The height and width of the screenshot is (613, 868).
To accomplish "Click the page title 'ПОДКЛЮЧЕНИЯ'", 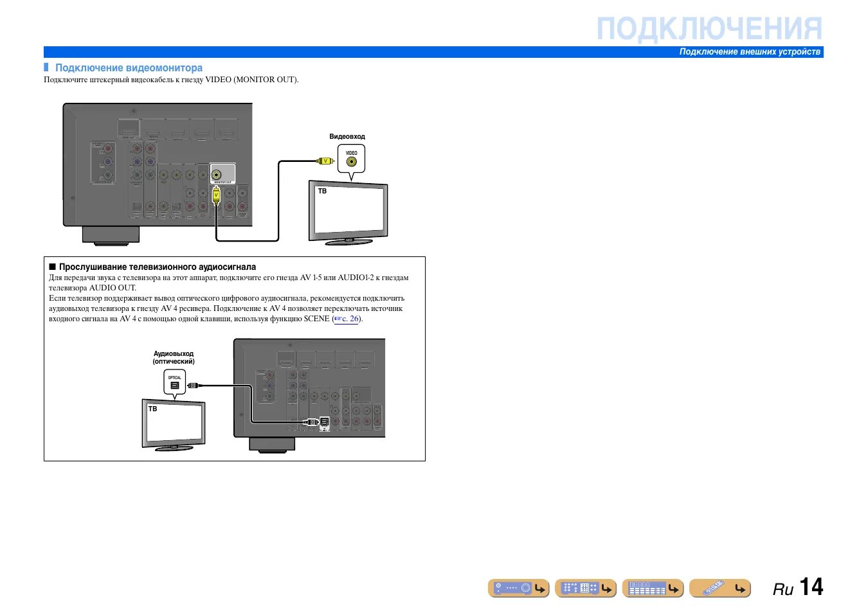I will point(709,29).
